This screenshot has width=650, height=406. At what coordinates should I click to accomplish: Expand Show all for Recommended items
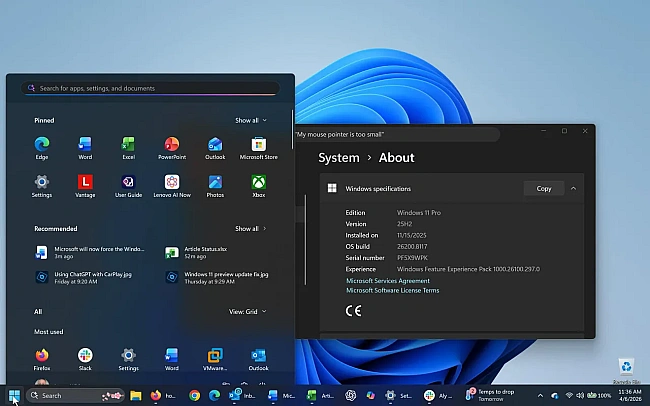[x=250, y=228]
